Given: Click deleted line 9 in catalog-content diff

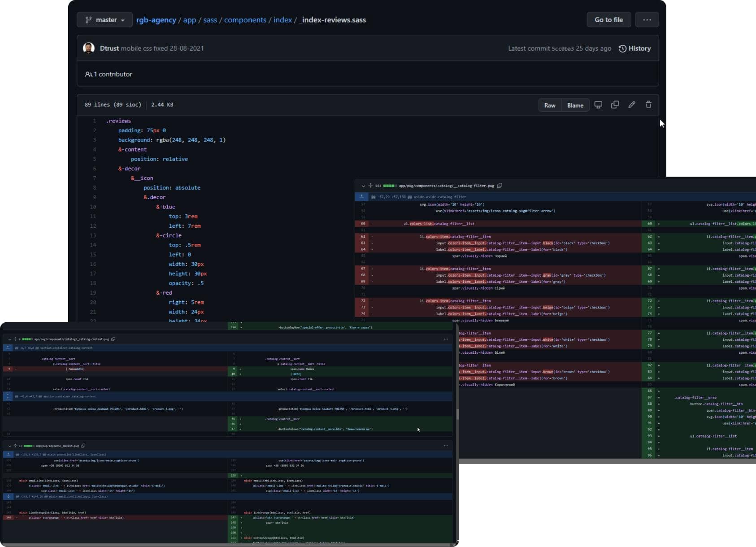Looking at the screenshot, I should [115, 369].
